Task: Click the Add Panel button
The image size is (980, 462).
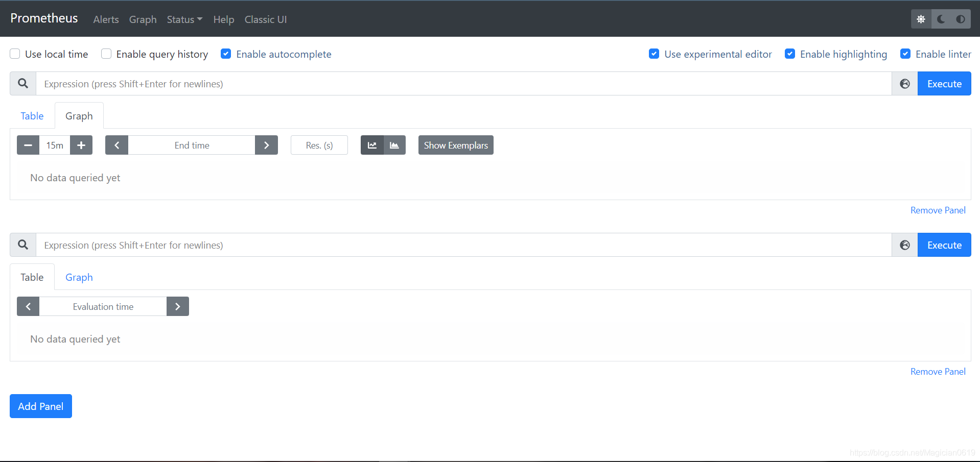Action: pos(41,406)
